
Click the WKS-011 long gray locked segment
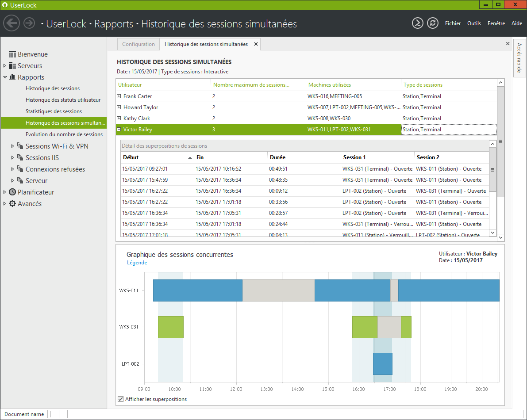[279, 290]
